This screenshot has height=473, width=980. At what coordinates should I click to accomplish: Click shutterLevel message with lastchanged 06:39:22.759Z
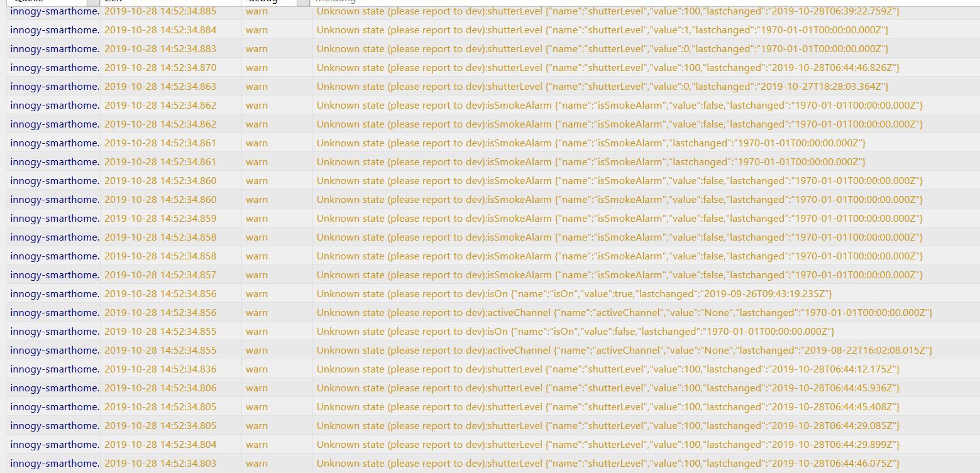[x=608, y=11]
